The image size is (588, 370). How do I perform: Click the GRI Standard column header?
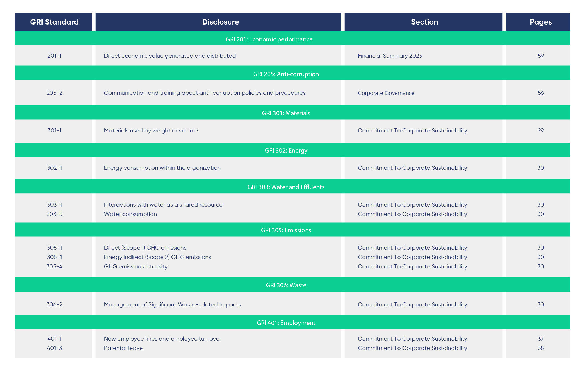tap(53, 22)
